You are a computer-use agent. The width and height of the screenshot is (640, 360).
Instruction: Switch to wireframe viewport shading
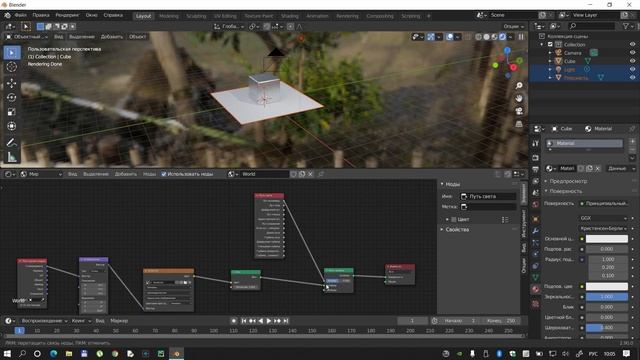[x=478, y=37]
